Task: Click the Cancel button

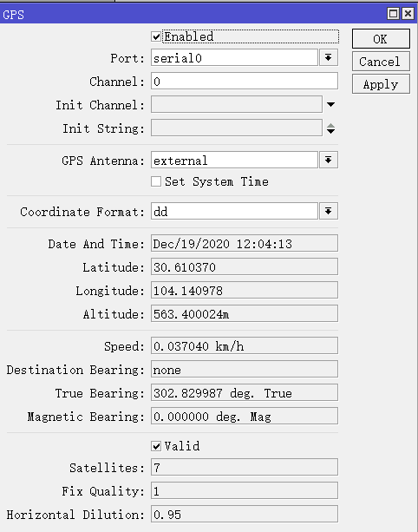Action: point(381,62)
